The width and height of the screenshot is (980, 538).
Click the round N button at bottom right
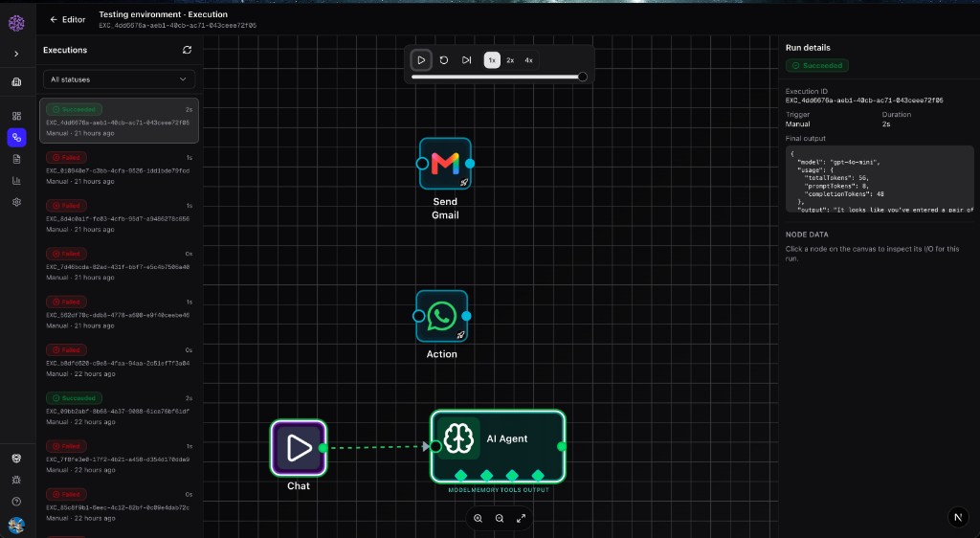pos(958,517)
